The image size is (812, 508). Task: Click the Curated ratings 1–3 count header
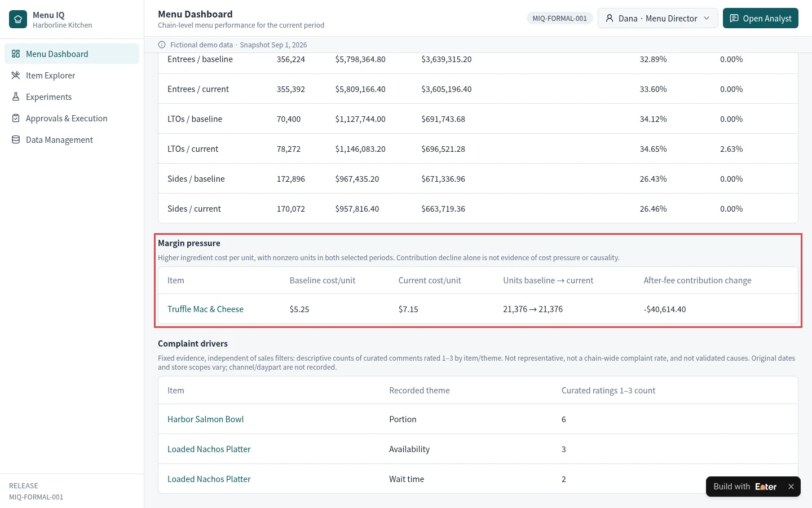608,391
